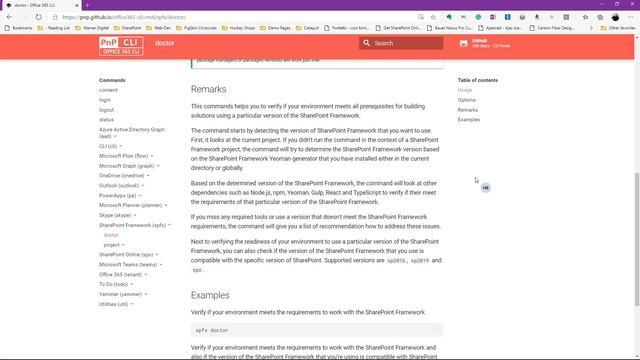The width and height of the screenshot is (640, 360).
Task: Collapse SharePoint Framework (spfx) section
Action: tap(135, 225)
